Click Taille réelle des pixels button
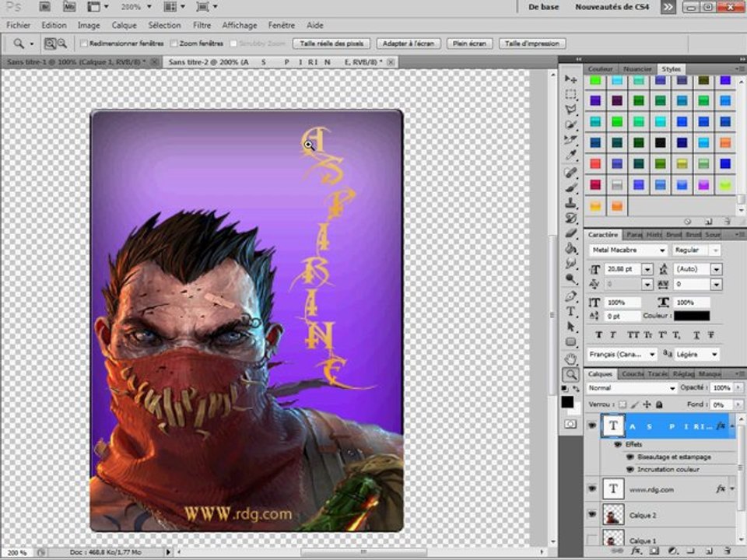The height and width of the screenshot is (560, 747). click(x=331, y=44)
